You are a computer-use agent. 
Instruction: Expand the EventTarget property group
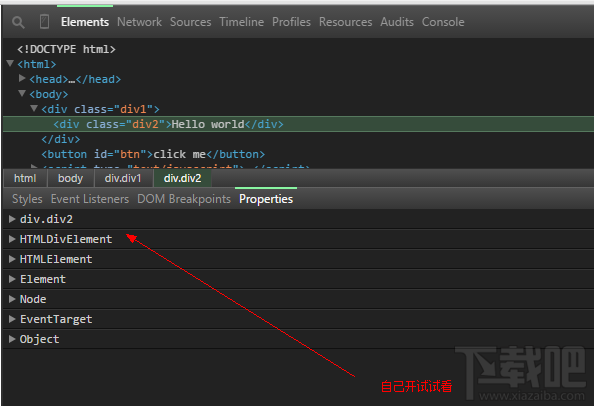tap(12, 319)
